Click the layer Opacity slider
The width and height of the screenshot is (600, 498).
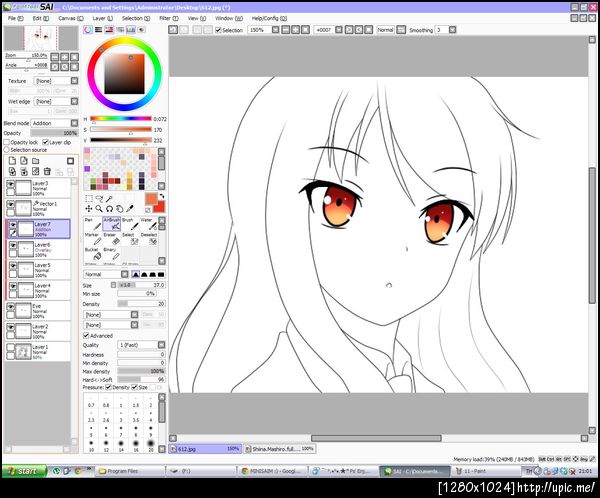[54, 133]
